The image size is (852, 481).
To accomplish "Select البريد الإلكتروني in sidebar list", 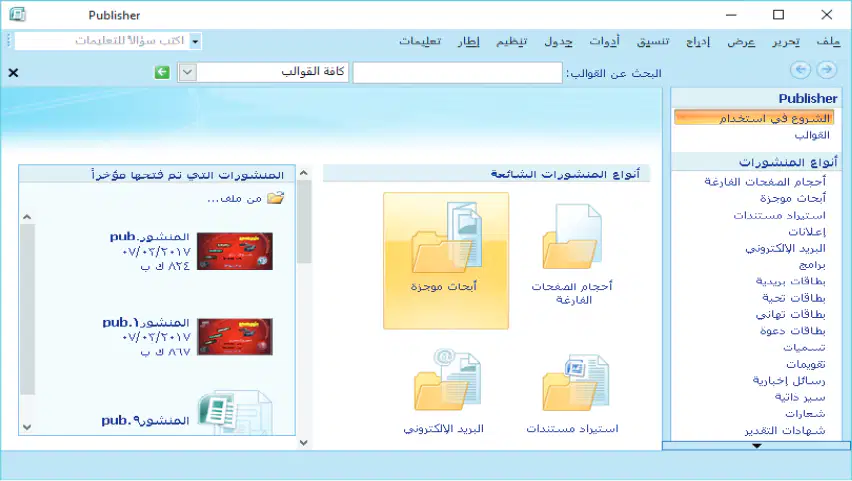I will pyautogui.click(x=786, y=248).
